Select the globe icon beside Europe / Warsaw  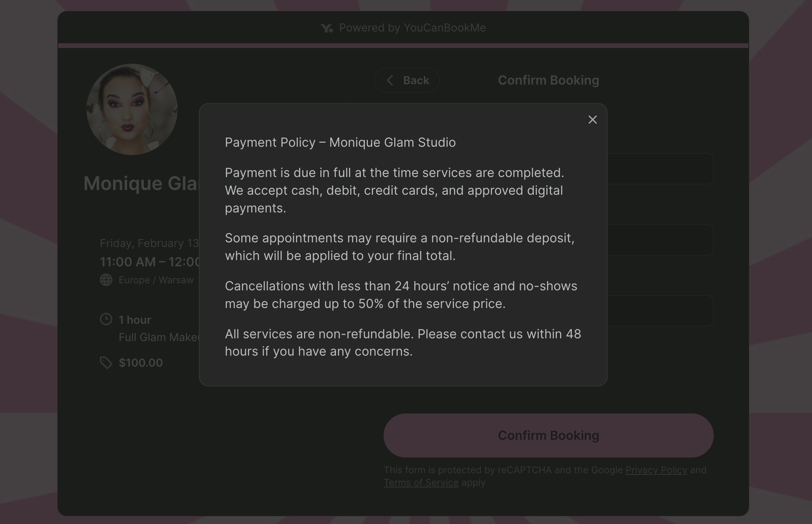pyautogui.click(x=105, y=280)
